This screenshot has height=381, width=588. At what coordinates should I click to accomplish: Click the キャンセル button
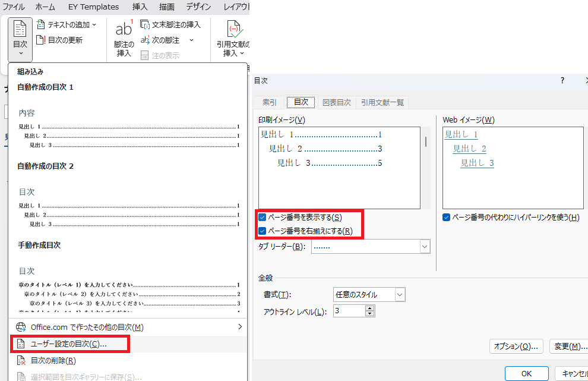[572, 373]
